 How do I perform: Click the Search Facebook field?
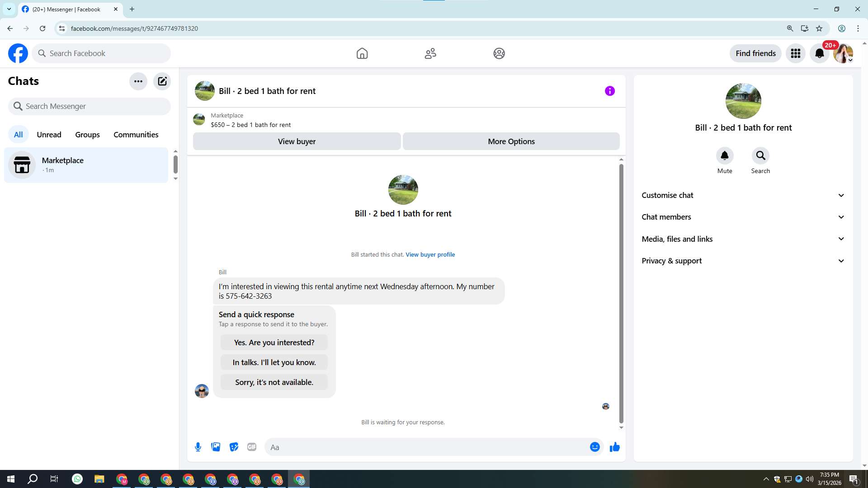click(101, 53)
